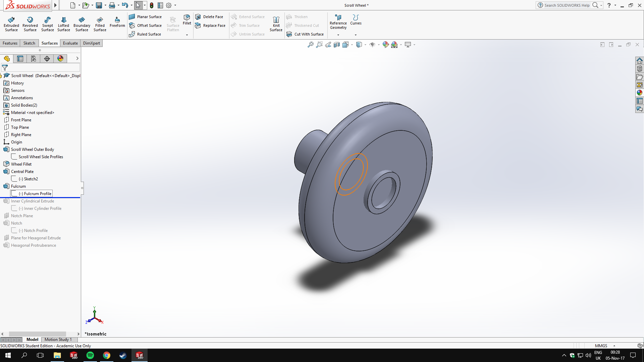644x362 pixels.
Task: Click the Undo icon in the toolbar
Action: click(125, 5)
